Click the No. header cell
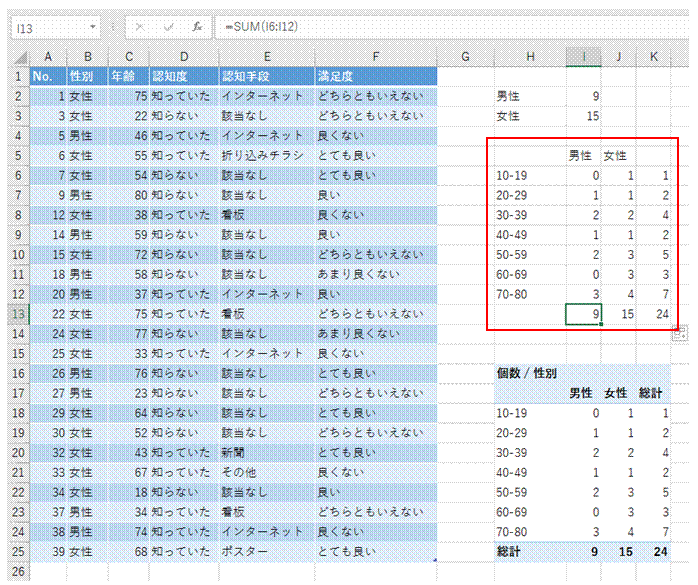Viewport: 698px width, 585px height. (x=48, y=77)
